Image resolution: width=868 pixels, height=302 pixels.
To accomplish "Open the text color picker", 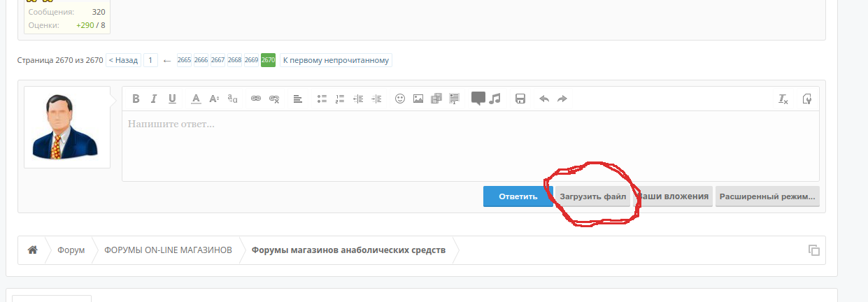I will (197, 99).
